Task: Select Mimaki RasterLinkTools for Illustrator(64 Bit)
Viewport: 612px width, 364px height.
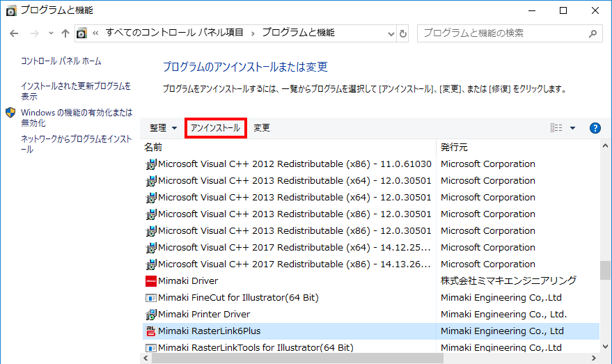Action: pos(371,347)
